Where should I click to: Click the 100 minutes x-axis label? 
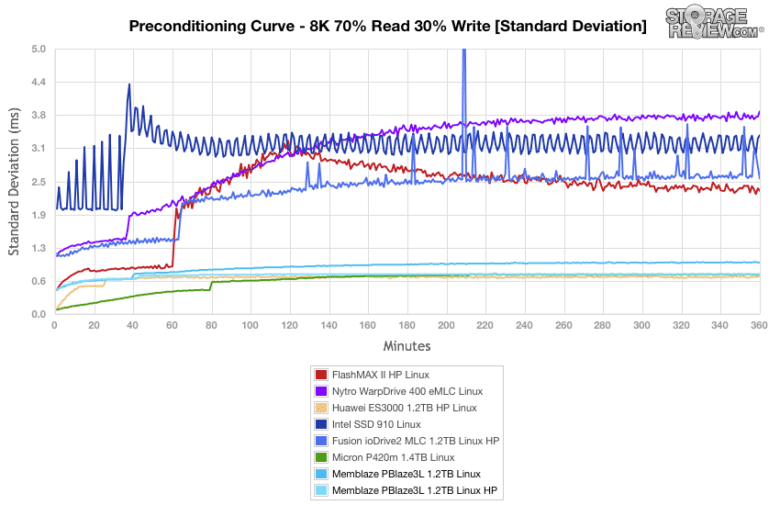coord(250,325)
